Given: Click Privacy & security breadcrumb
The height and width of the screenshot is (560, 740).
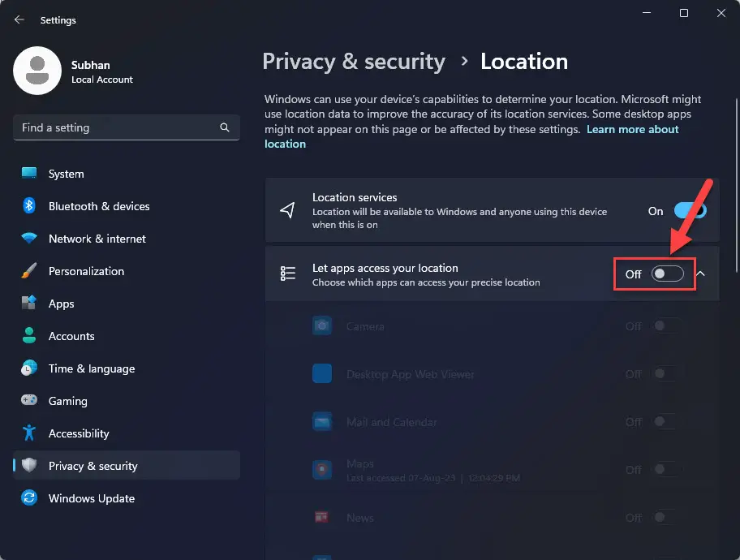Looking at the screenshot, I should tap(354, 62).
